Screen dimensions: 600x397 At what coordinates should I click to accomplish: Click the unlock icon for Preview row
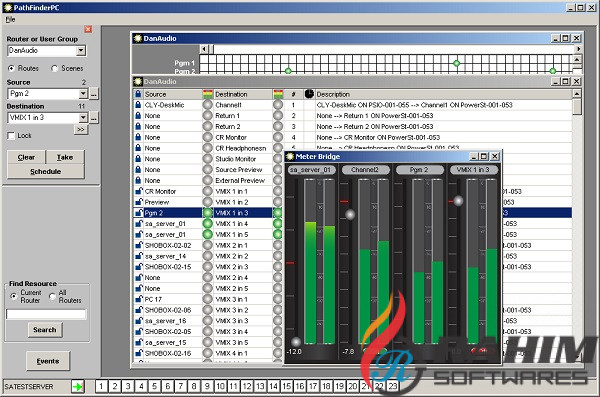click(138, 202)
